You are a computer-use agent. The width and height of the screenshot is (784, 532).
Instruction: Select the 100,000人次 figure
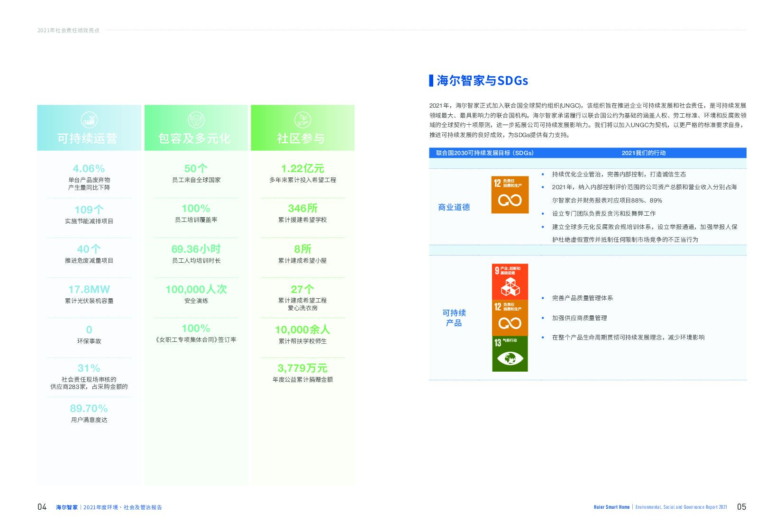196,289
